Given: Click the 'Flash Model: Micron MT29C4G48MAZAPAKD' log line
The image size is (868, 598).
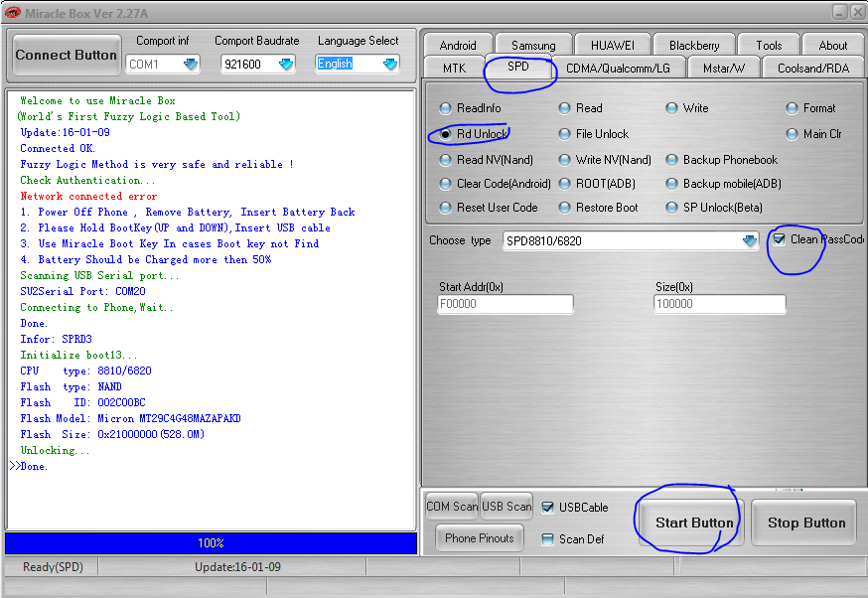Looking at the screenshot, I should pos(131,418).
